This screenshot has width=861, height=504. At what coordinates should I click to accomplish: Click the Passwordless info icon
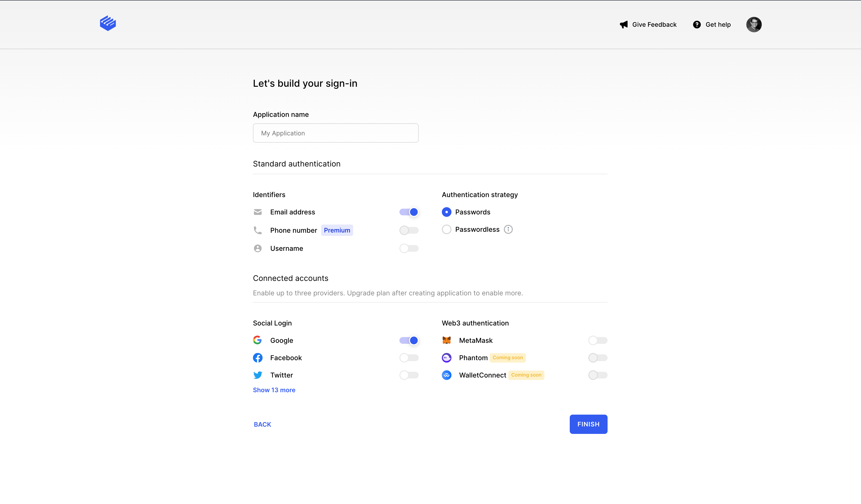click(508, 229)
